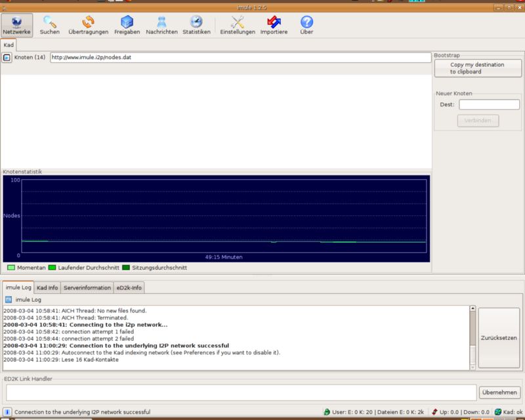The width and height of the screenshot is (525, 420).
Task: Click the log scrollbar up arrow
Action: coord(472,308)
